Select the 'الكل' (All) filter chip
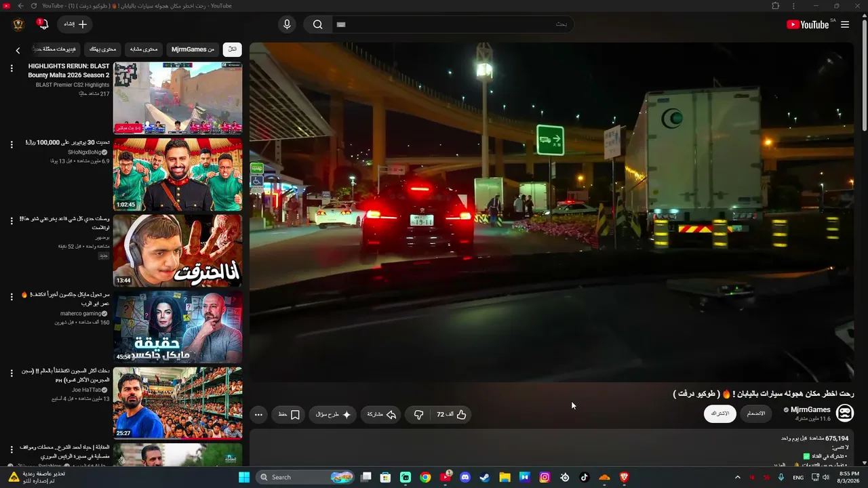Image resolution: width=868 pixels, height=488 pixels. (232, 49)
